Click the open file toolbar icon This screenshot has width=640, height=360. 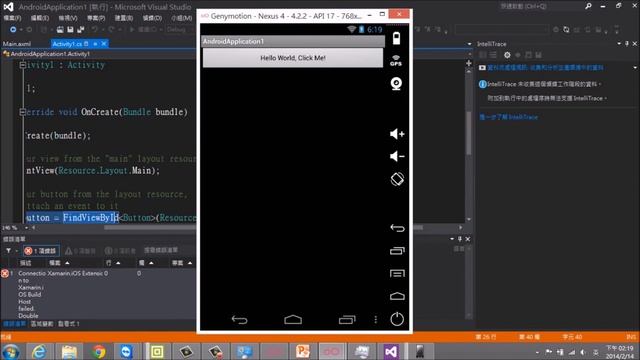pos(60,29)
